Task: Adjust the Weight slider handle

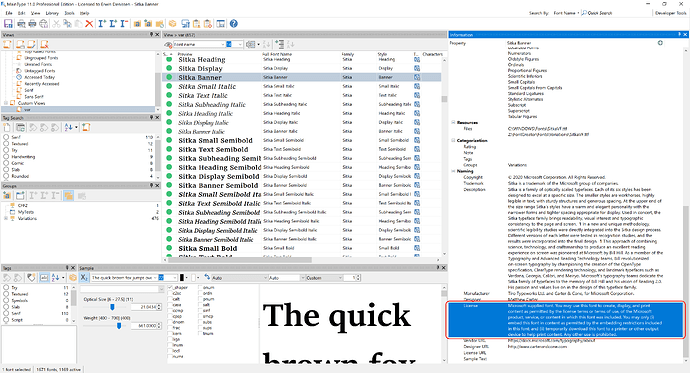Action: (x=119, y=325)
